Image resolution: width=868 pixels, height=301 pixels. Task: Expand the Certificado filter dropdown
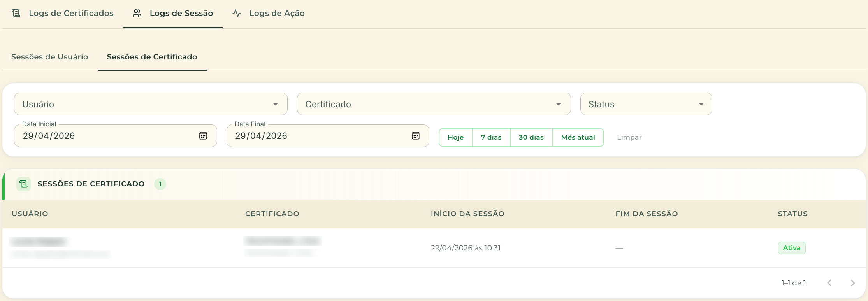pos(434,104)
